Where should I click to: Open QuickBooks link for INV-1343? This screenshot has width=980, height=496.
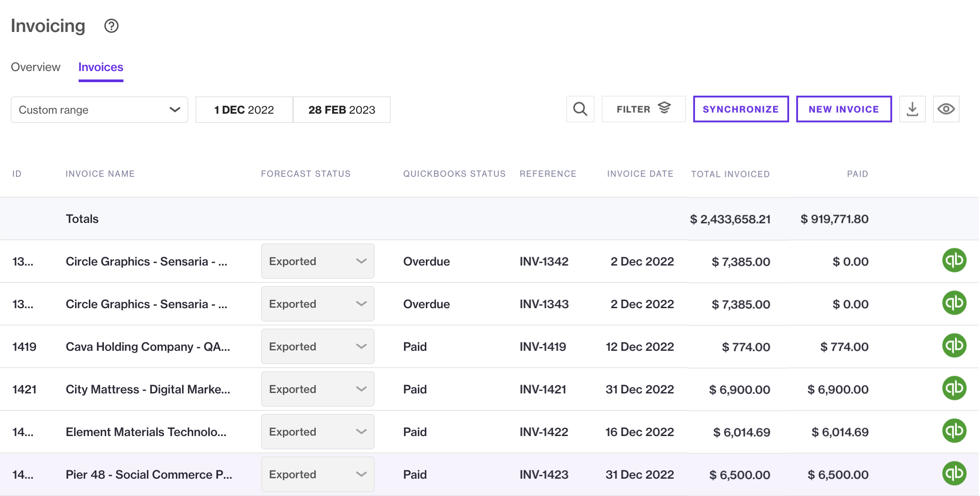tap(954, 302)
